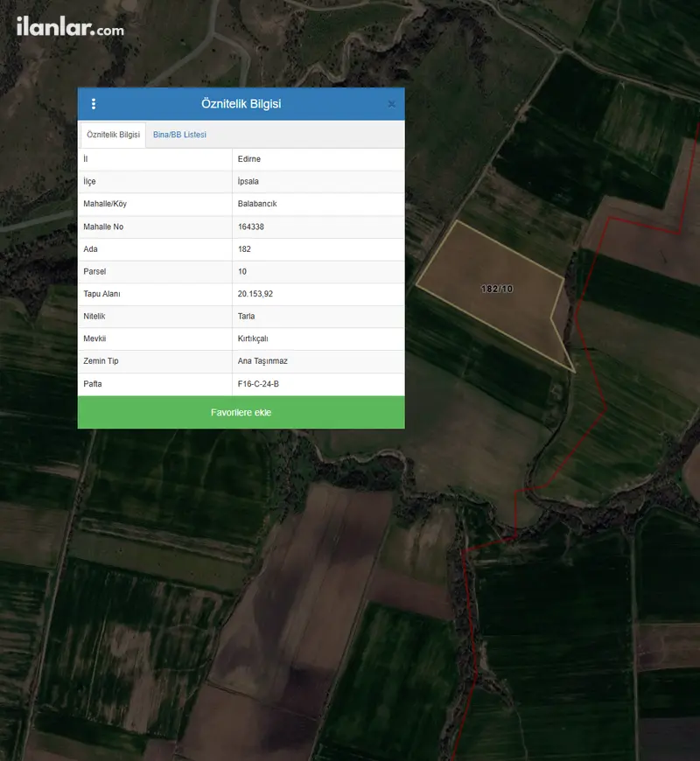Click the Pafta row label
Screen dimensions: 700x761
(93, 384)
